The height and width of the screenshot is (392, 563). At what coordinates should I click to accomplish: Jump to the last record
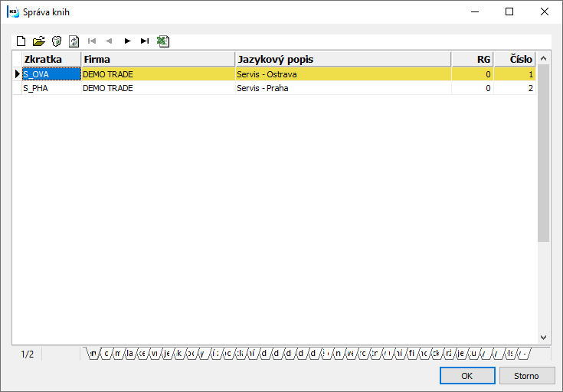pyautogui.click(x=145, y=41)
